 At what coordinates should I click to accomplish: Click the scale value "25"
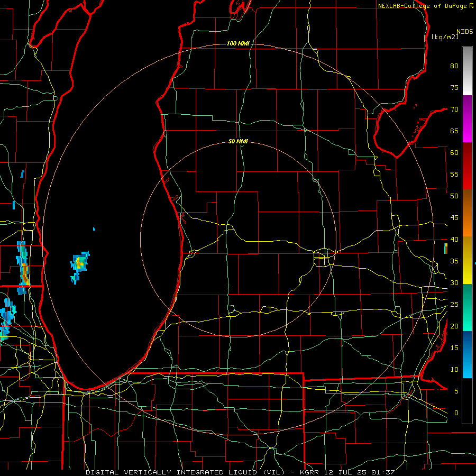[x=454, y=305]
